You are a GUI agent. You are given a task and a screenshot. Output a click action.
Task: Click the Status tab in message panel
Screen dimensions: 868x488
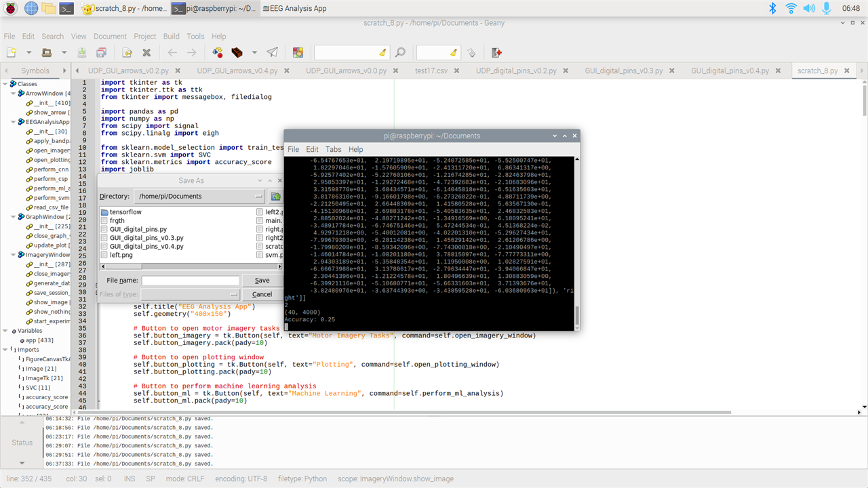pyautogui.click(x=22, y=443)
